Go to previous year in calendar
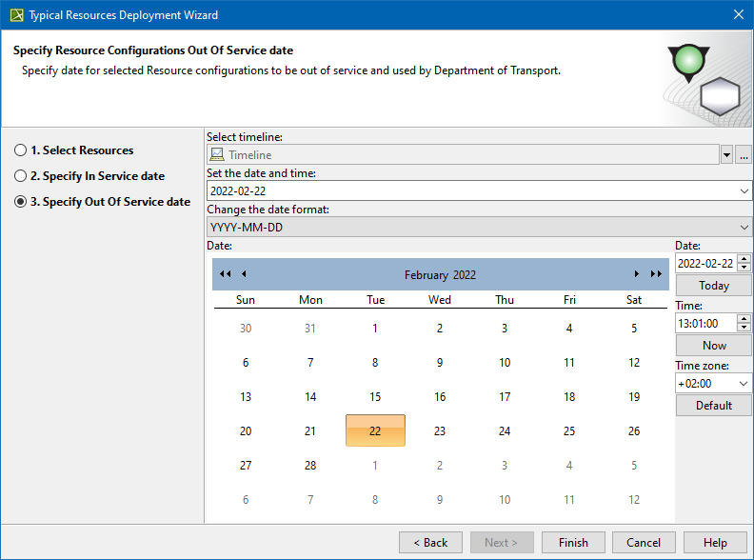 [225, 274]
